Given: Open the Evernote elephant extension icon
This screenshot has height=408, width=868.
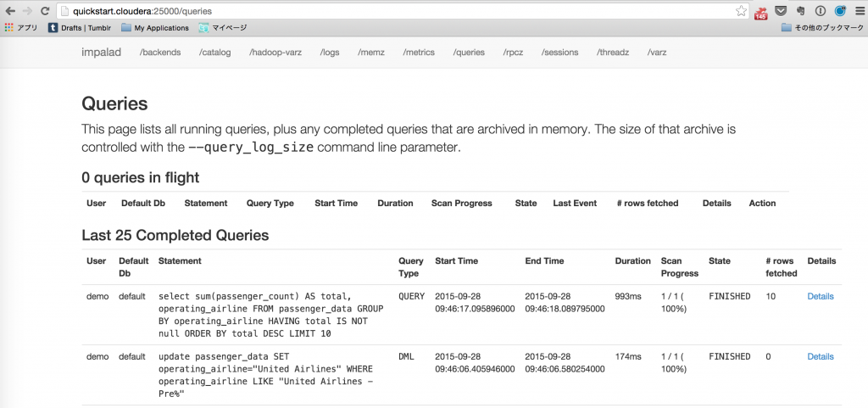Looking at the screenshot, I should tap(800, 10).
